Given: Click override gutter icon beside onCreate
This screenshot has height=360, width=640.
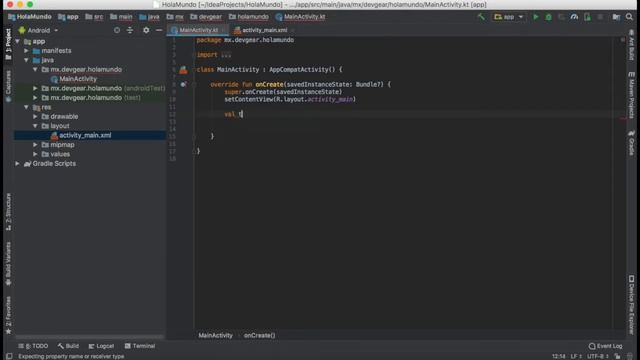Looking at the screenshot, I should [183, 84].
